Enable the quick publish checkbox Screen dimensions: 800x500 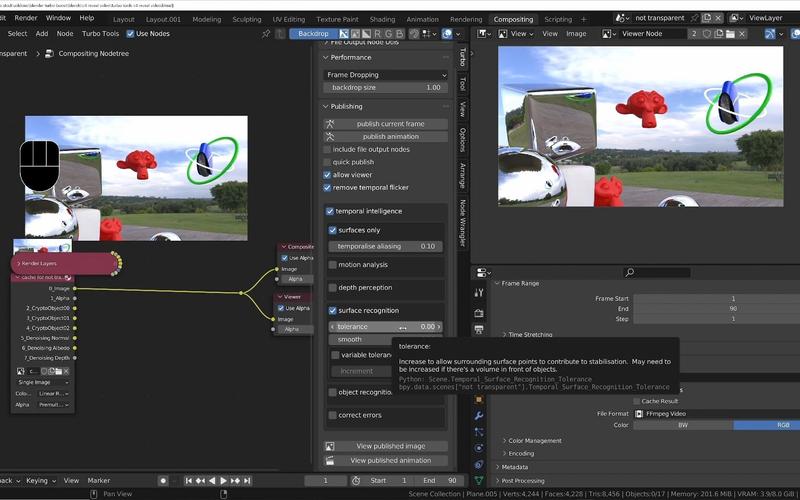click(327, 162)
